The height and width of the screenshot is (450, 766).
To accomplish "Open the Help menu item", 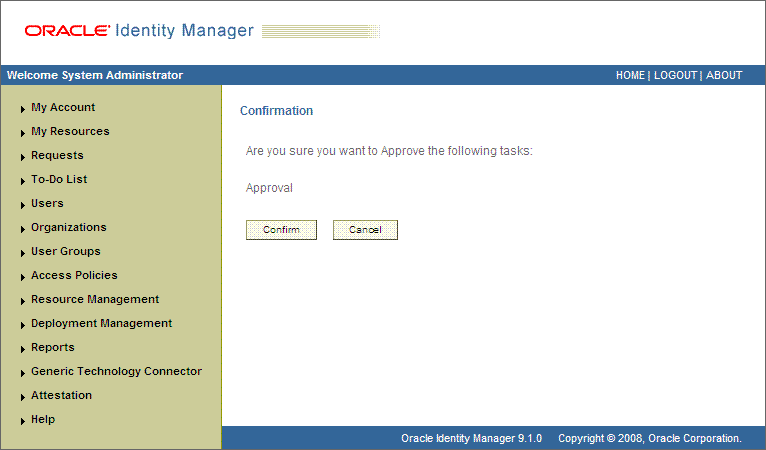I will tap(43, 419).
